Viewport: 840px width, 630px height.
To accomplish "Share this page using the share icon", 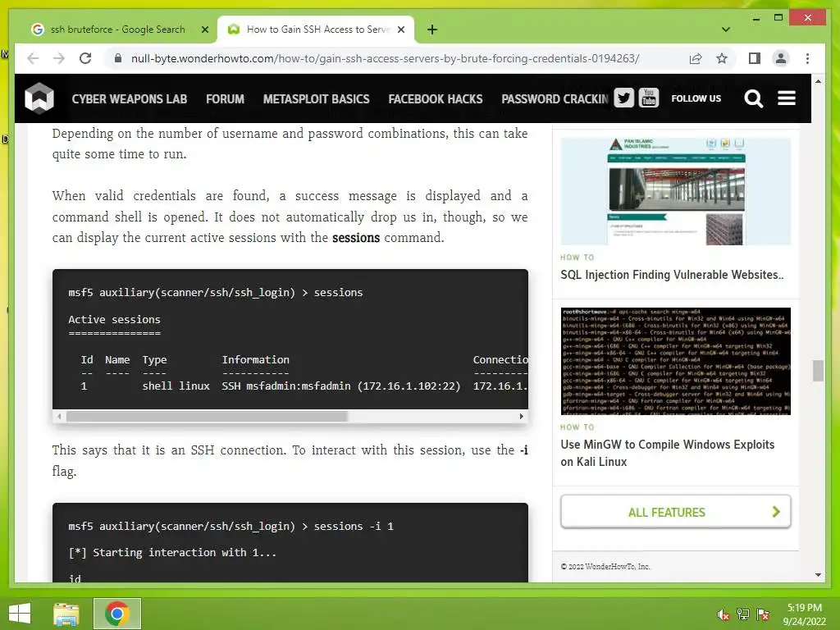I will tap(696, 58).
